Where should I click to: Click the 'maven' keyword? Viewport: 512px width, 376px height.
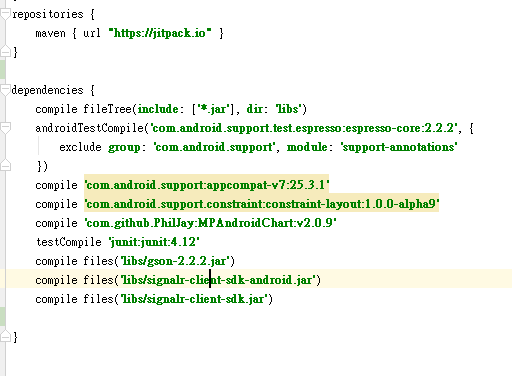[x=50, y=33]
